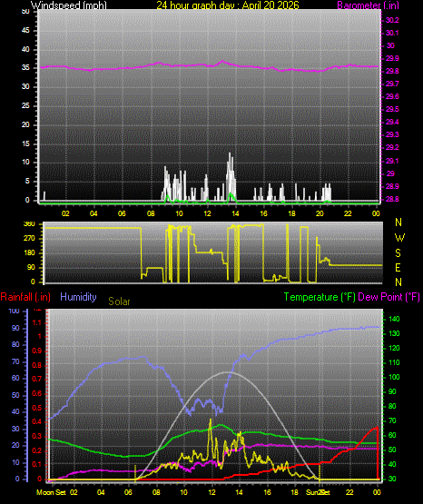423x504 pixels.
Task: Click the Moon Set marker on time axis
Action: coord(51,492)
